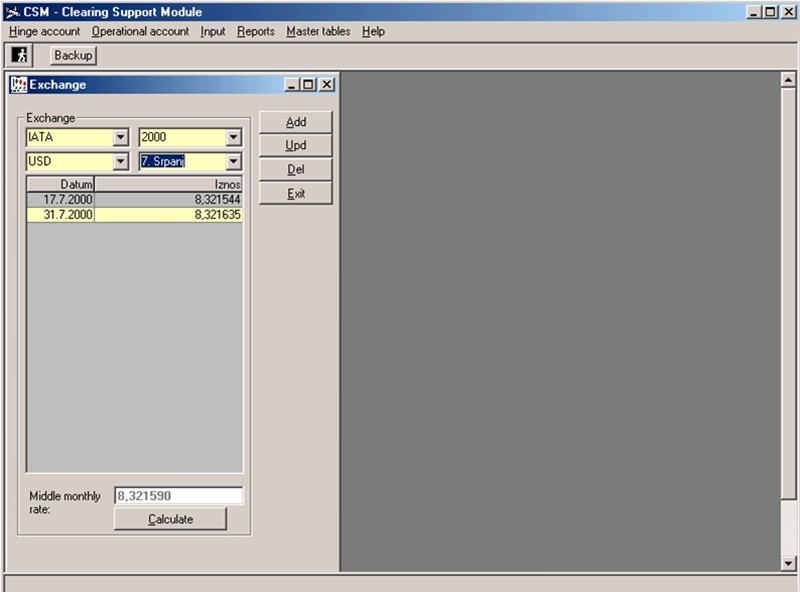Click the Middle monthly rate field
Screen dimensions: 800x592
[179, 496]
